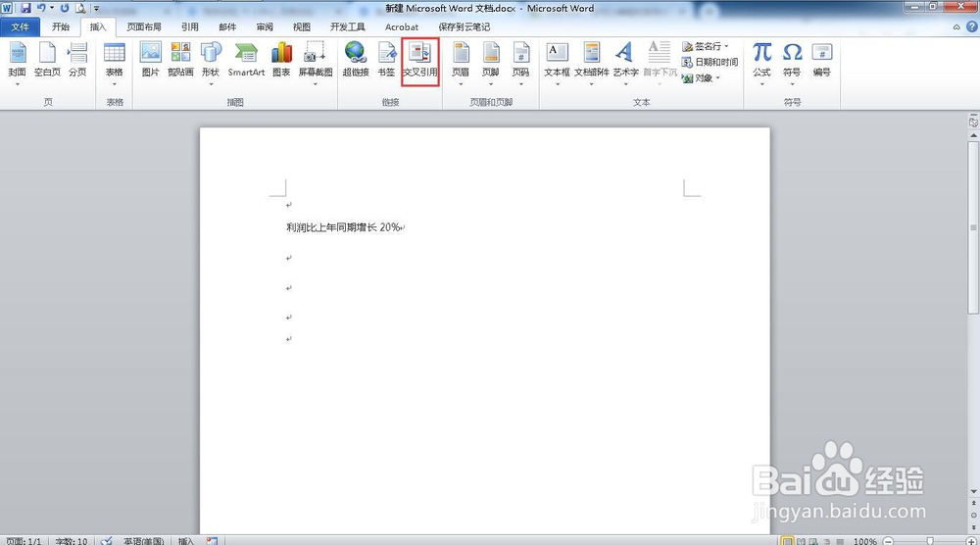
Task: Open the Screenshot (屏幕截图) tool
Action: (x=315, y=63)
